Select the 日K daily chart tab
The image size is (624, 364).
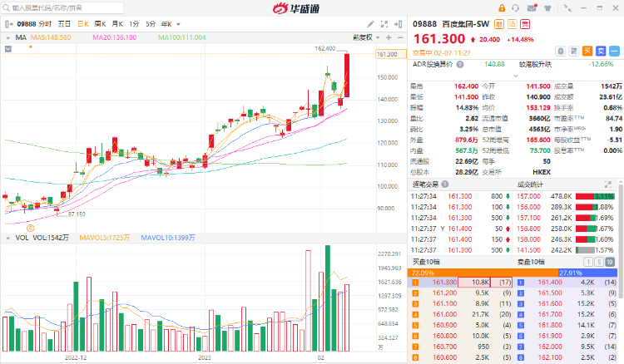click(83, 24)
